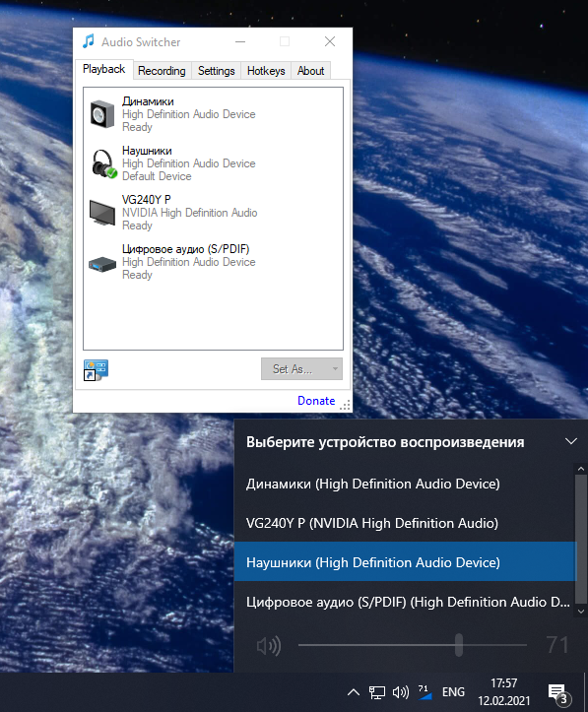Close the Audio Switcher window
Screen dimensions: 588x712
point(330,41)
